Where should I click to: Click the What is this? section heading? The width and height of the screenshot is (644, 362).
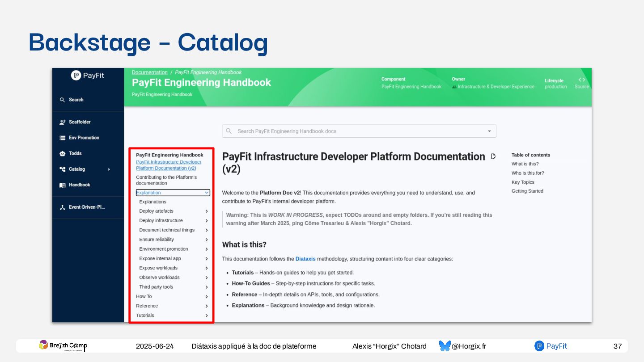(244, 245)
